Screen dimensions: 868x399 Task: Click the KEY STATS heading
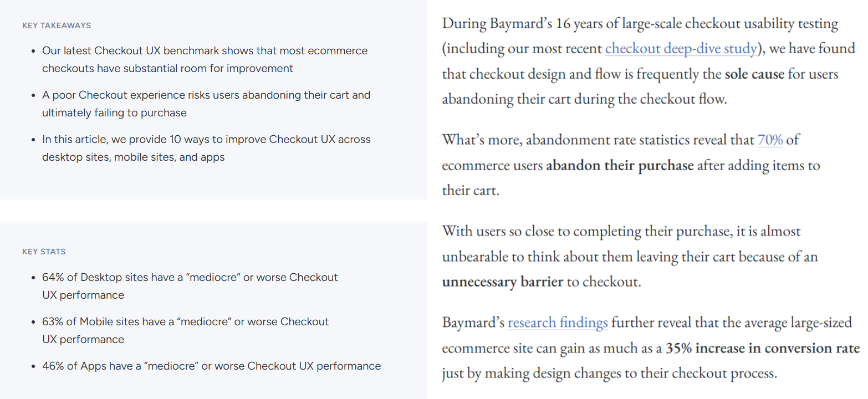[x=44, y=252]
